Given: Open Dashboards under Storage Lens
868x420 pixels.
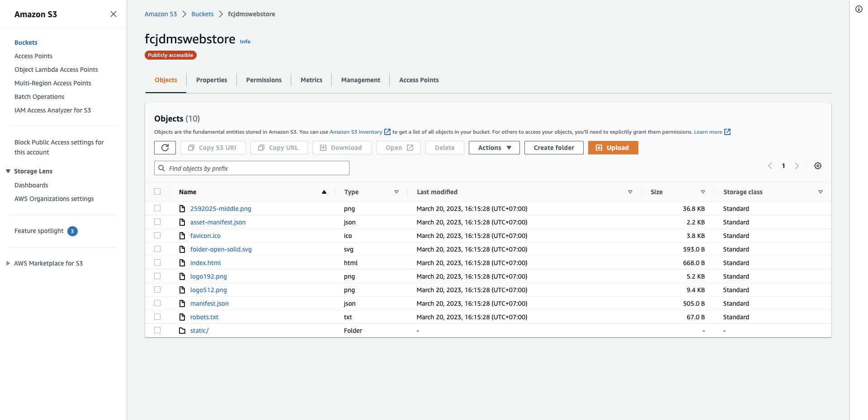Looking at the screenshot, I should (31, 185).
